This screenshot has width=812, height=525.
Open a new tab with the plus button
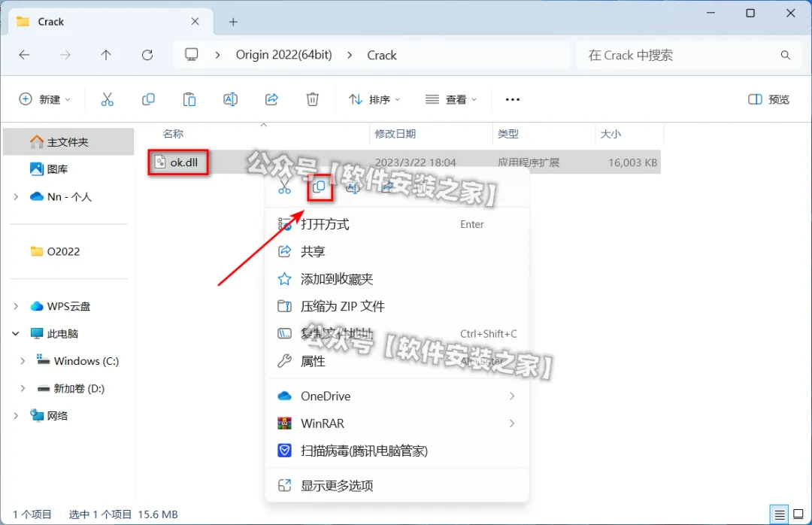tap(233, 22)
